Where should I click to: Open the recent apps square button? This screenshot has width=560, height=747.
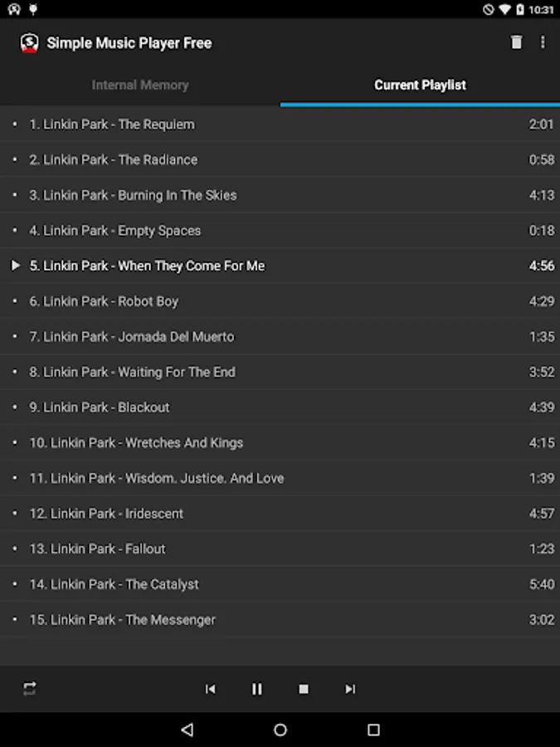[373, 730]
